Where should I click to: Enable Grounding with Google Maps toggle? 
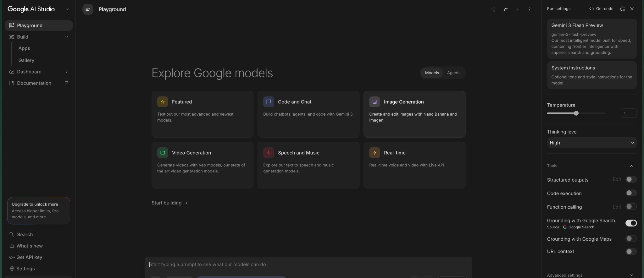click(x=631, y=238)
